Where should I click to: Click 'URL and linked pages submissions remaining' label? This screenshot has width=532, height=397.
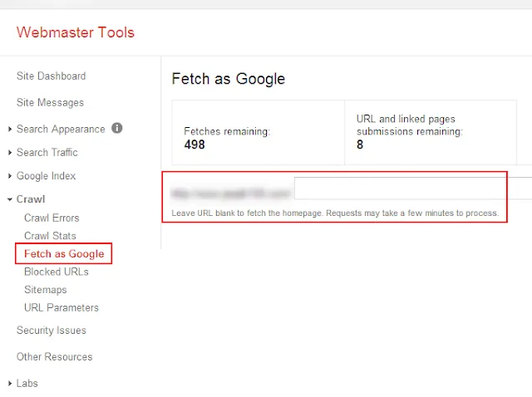(410, 125)
